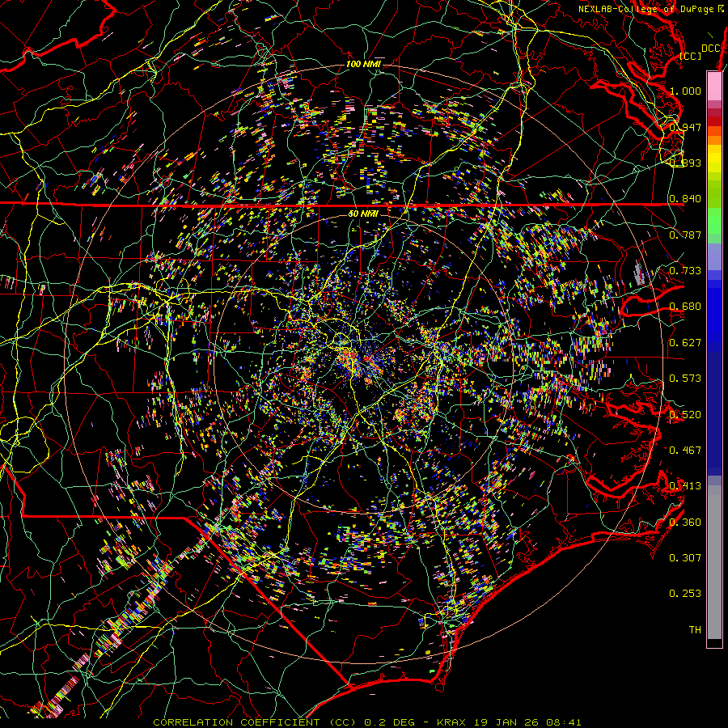Click the TH label near color bar bottom
The height and width of the screenshot is (728, 728).
coord(695,629)
